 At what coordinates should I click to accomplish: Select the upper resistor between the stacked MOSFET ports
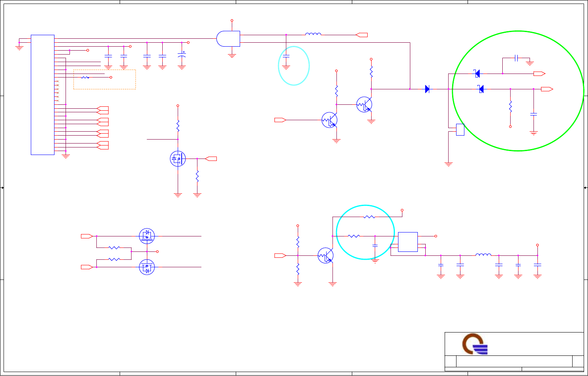114,248
